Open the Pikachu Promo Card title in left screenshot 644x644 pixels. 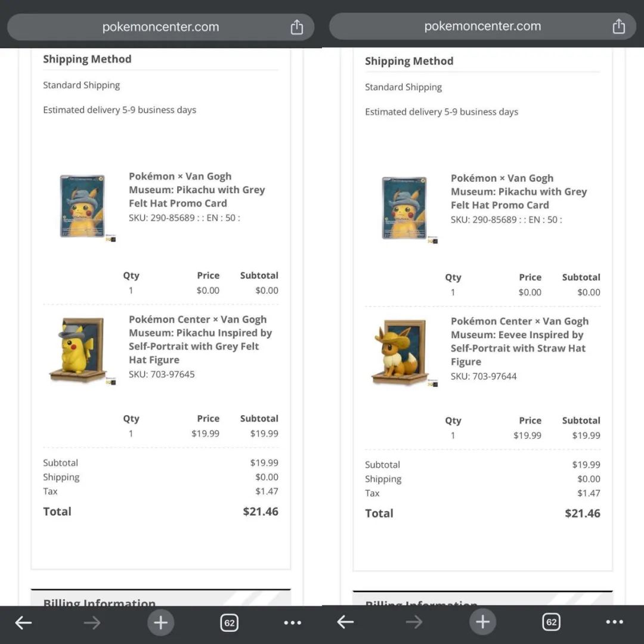197,190
